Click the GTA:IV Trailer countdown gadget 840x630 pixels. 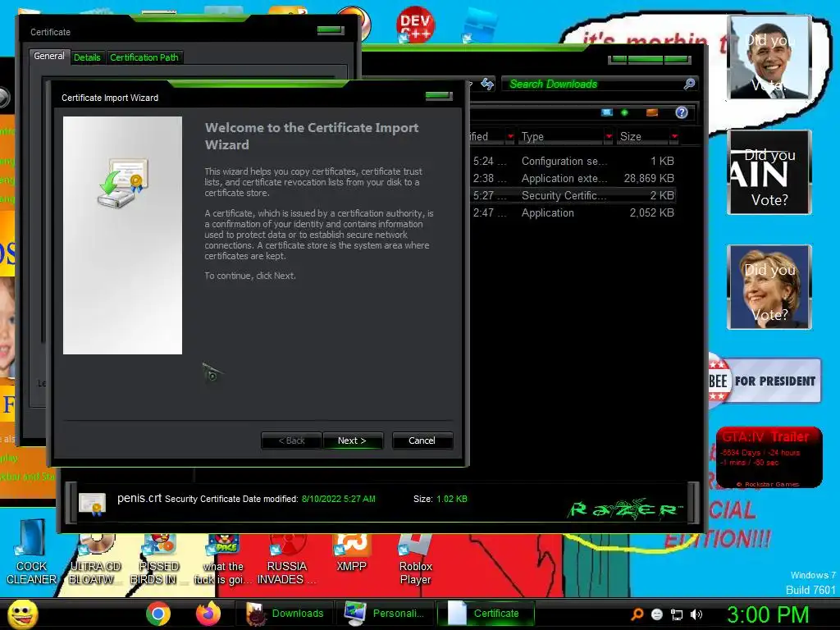[x=769, y=457]
